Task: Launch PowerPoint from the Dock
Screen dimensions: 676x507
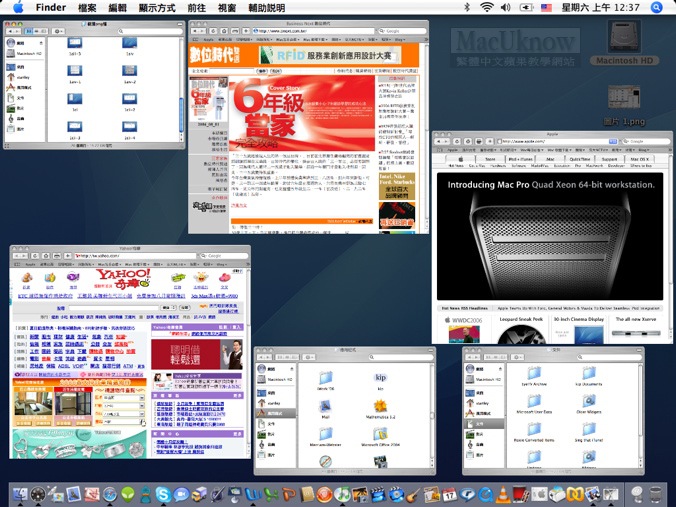Action: [x=289, y=494]
